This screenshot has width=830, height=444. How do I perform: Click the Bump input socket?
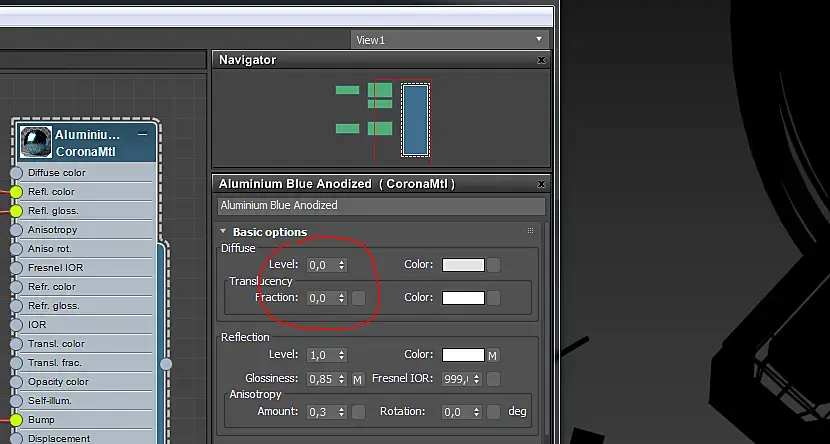[16, 420]
